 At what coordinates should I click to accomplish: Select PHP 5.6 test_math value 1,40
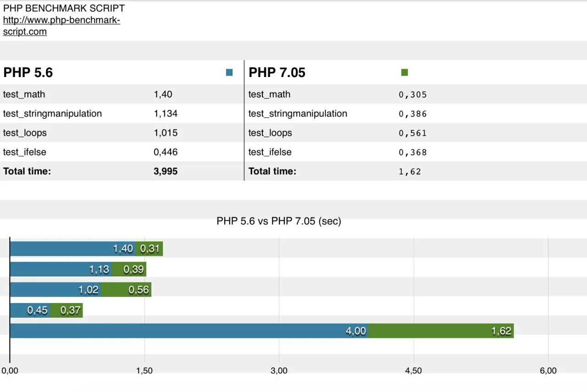click(163, 94)
